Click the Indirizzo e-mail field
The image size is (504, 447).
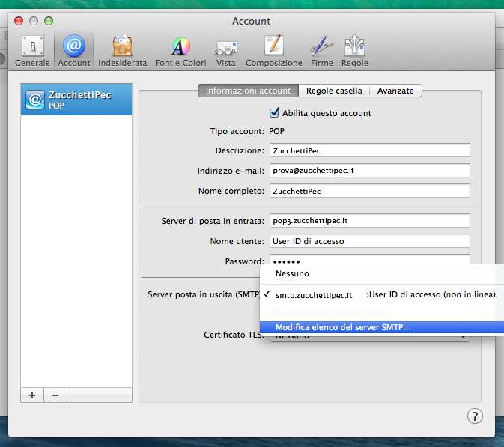[370, 170]
